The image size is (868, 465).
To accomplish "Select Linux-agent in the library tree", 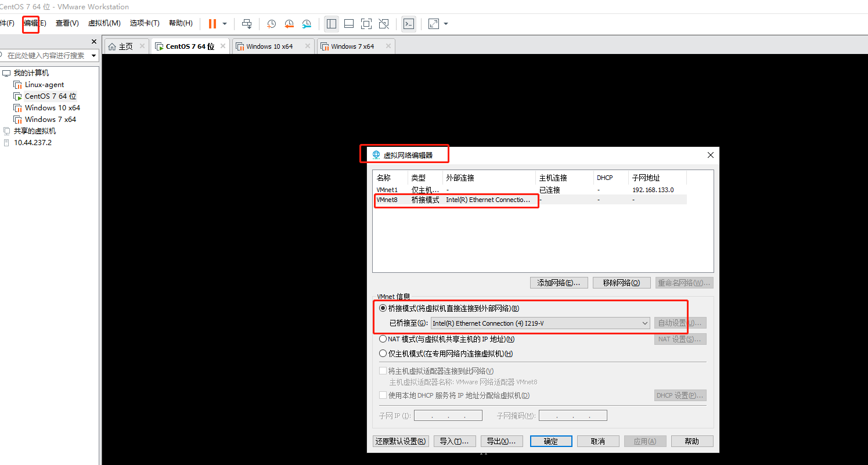I will (44, 85).
